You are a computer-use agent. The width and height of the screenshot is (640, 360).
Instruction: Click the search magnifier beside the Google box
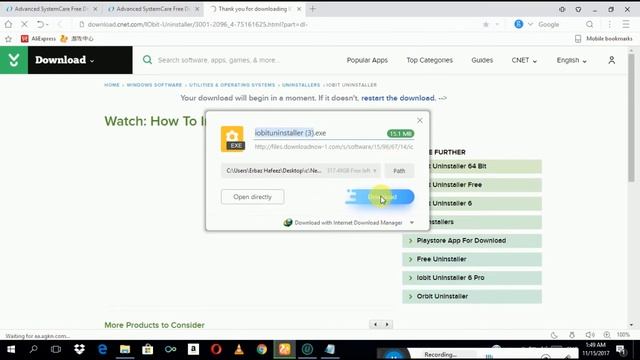[x=589, y=24]
